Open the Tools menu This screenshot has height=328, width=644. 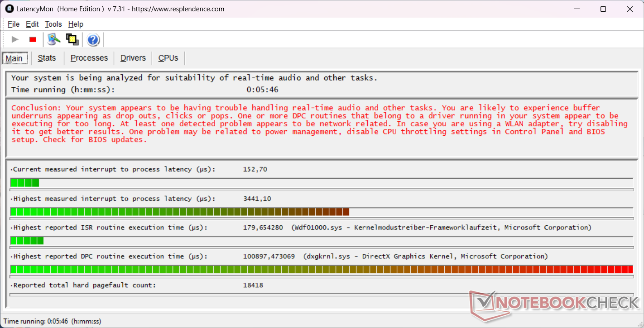pos(53,24)
